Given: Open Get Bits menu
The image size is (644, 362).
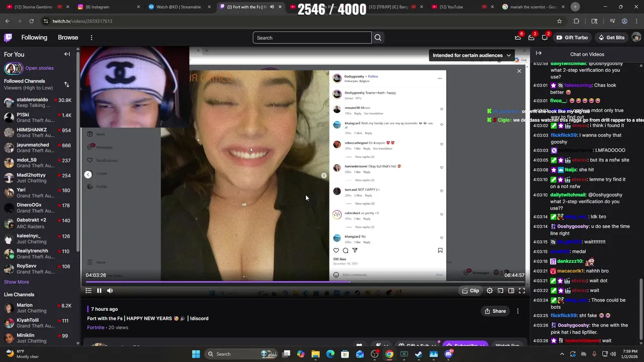Looking at the screenshot, I should 611,38.
